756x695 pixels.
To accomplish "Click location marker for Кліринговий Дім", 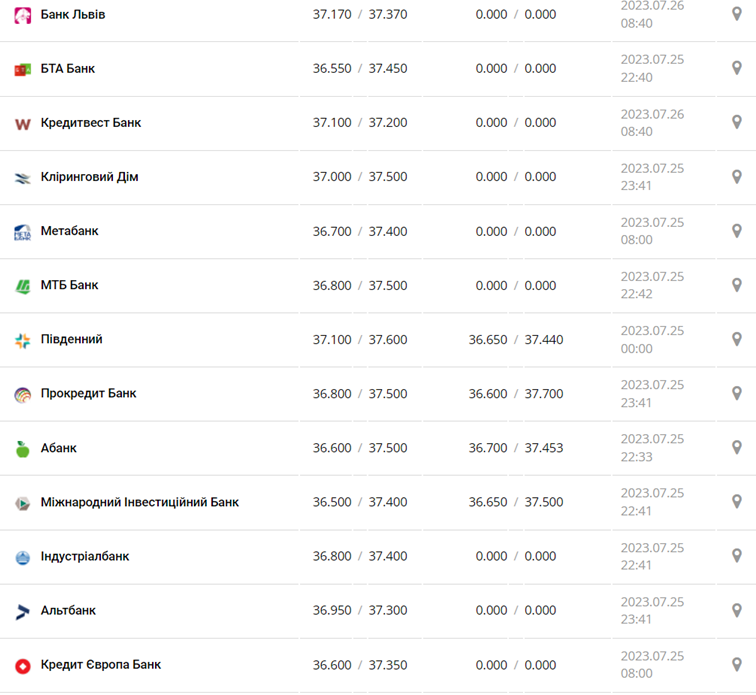I will point(737,177).
